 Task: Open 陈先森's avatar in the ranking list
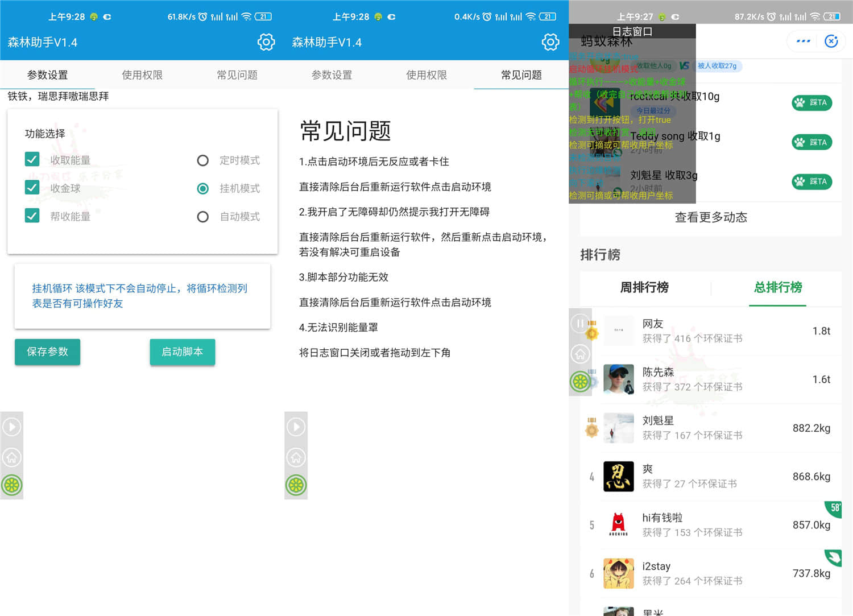(x=618, y=379)
